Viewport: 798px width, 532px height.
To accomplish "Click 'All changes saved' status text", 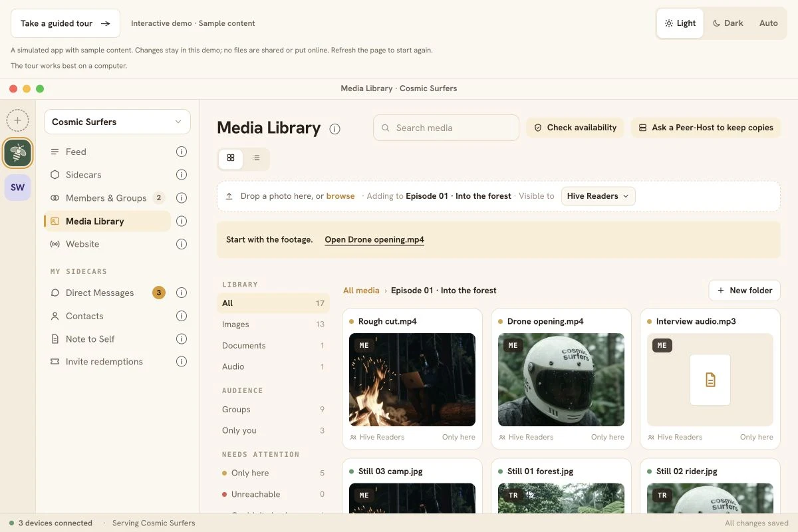I will [x=757, y=523].
